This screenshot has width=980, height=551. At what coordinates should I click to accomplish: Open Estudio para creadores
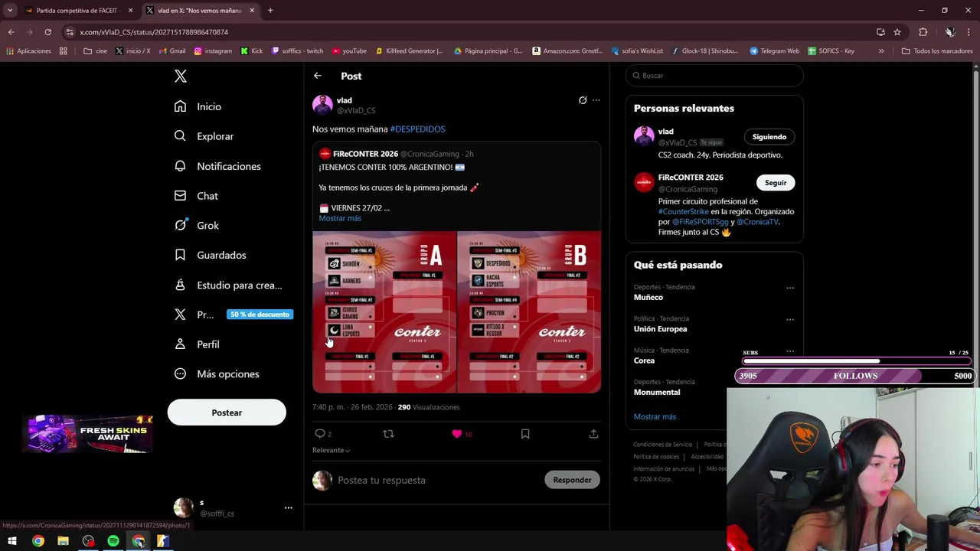pos(228,285)
